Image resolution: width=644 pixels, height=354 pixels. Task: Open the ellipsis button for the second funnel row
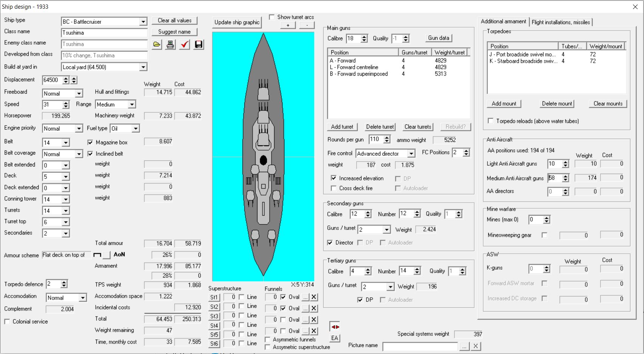click(306, 309)
